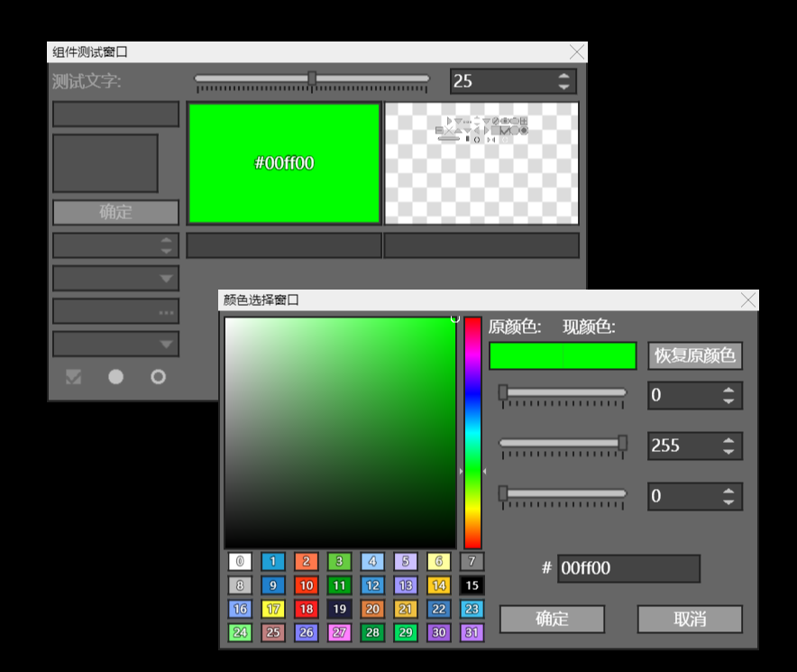This screenshot has height=672, width=797.
Task: Click the hex color input 00ff00
Action: [628, 568]
